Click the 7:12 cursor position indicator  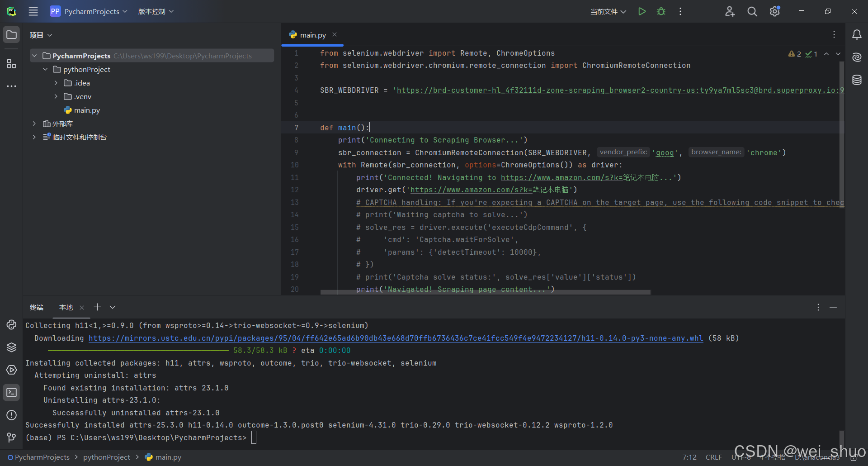(x=689, y=457)
